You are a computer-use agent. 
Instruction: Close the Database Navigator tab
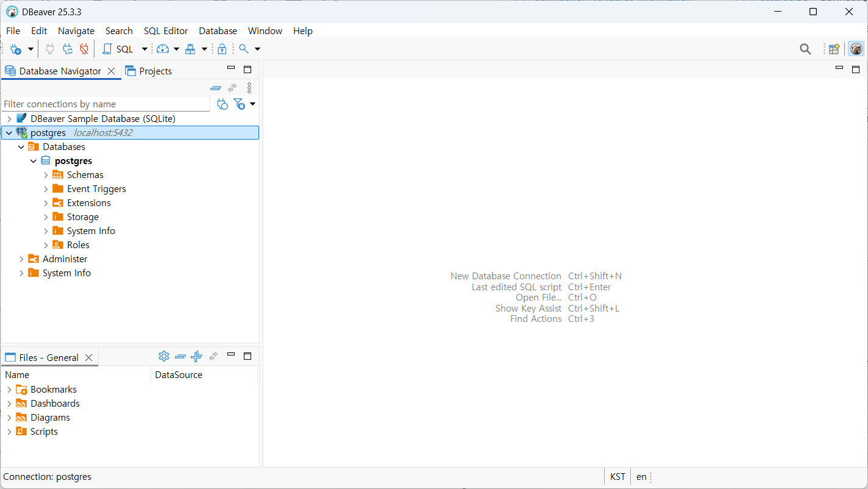(x=111, y=71)
